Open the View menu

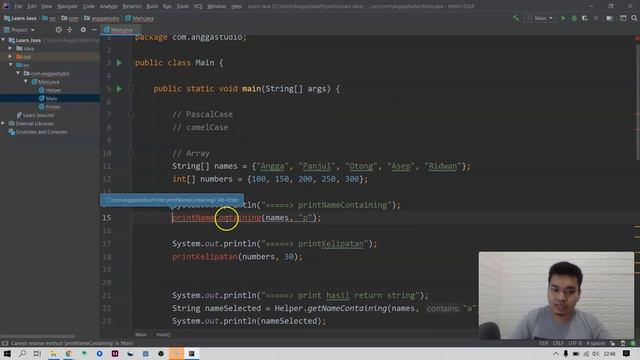(47, 6)
